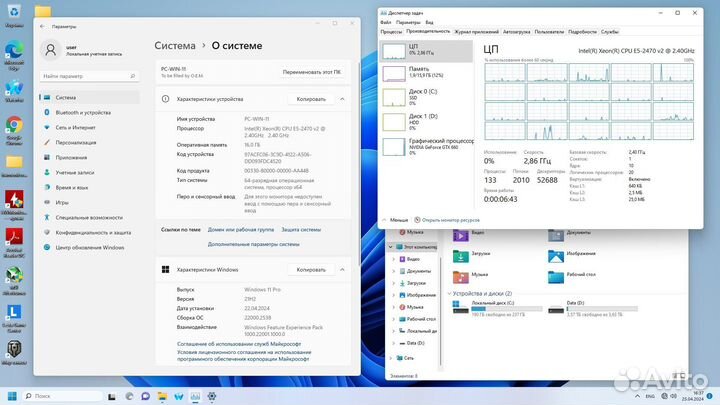Open the Загрузки folder in Explorer main pane
This screenshot has width=720, height=405.
pos(471,255)
